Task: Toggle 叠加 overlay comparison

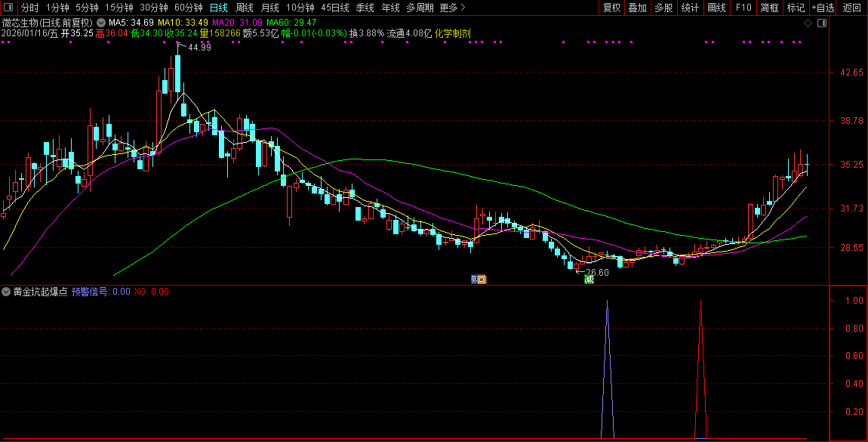Action: (x=638, y=8)
